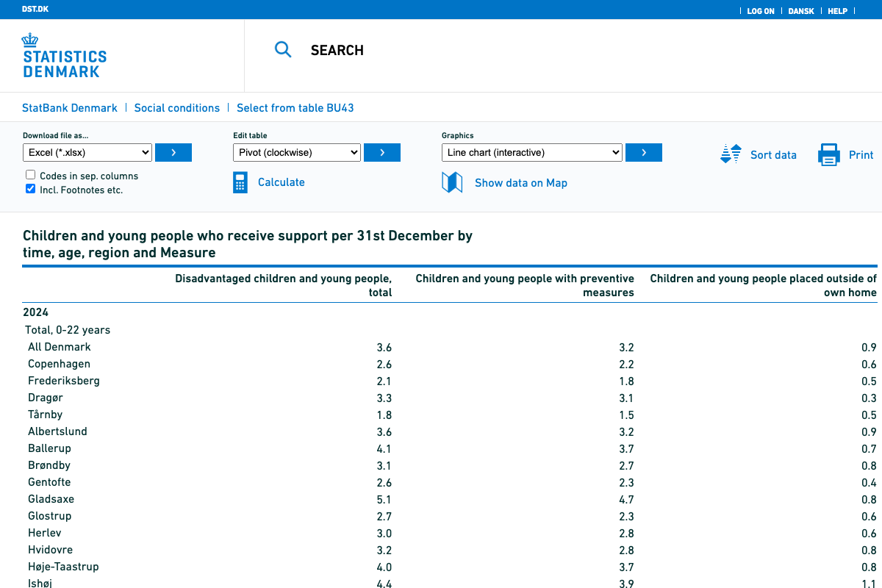
Task: Open the Graphics Line chart dropdown
Action: pos(532,153)
